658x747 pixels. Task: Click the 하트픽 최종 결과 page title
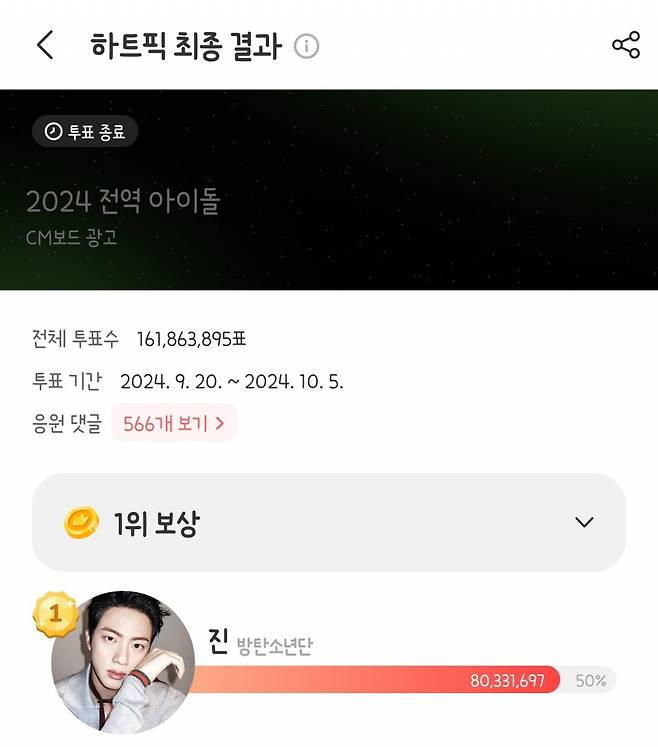186,46
